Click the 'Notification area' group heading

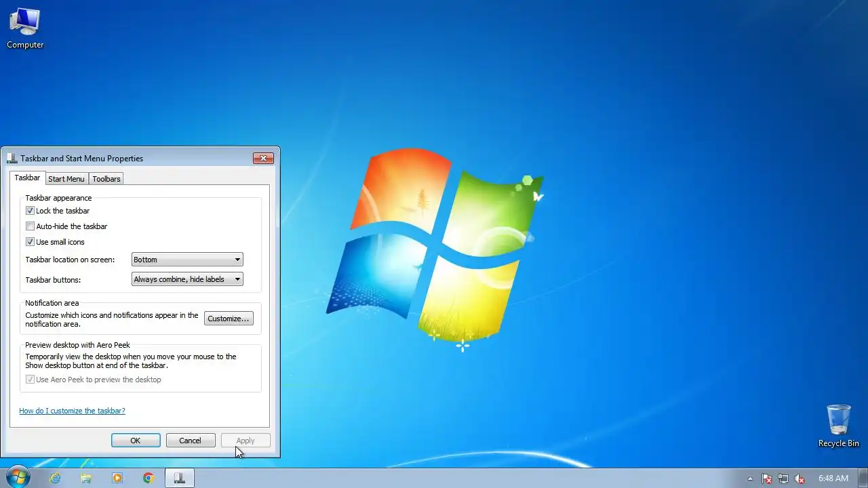pos(52,303)
